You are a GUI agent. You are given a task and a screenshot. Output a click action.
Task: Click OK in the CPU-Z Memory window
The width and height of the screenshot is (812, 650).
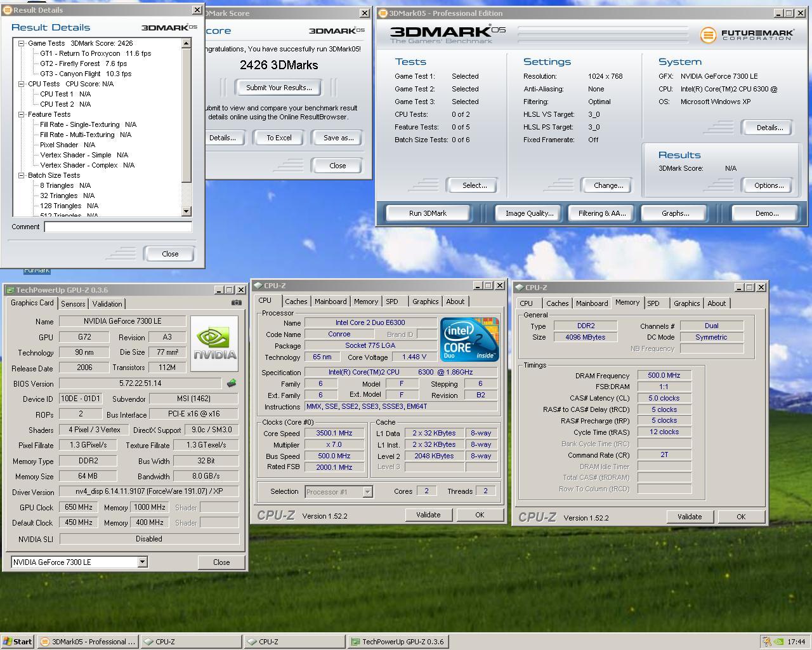[x=740, y=517]
